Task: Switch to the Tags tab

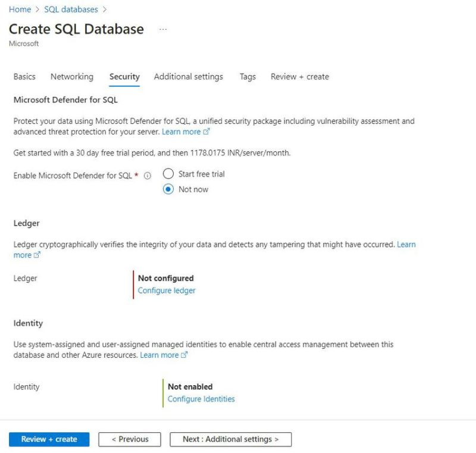Action: click(x=247, y=77)
